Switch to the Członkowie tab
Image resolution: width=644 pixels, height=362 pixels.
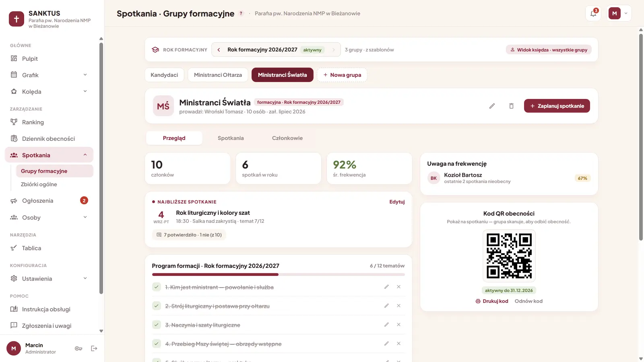pyautogui.click(x=287, y=138)
